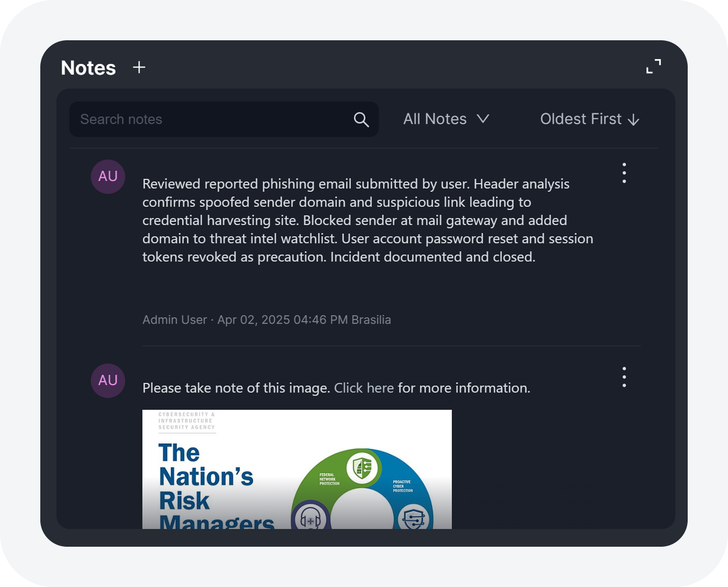Click the AU avatar beside image note
Screen dimensions: 728x587
click(x=108, y=380)
